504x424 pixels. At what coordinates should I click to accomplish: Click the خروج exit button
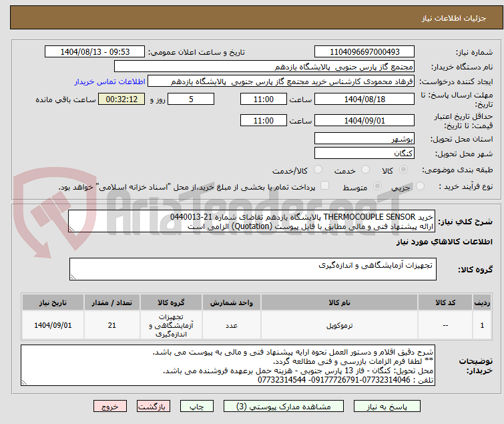[x=110, y=407]
